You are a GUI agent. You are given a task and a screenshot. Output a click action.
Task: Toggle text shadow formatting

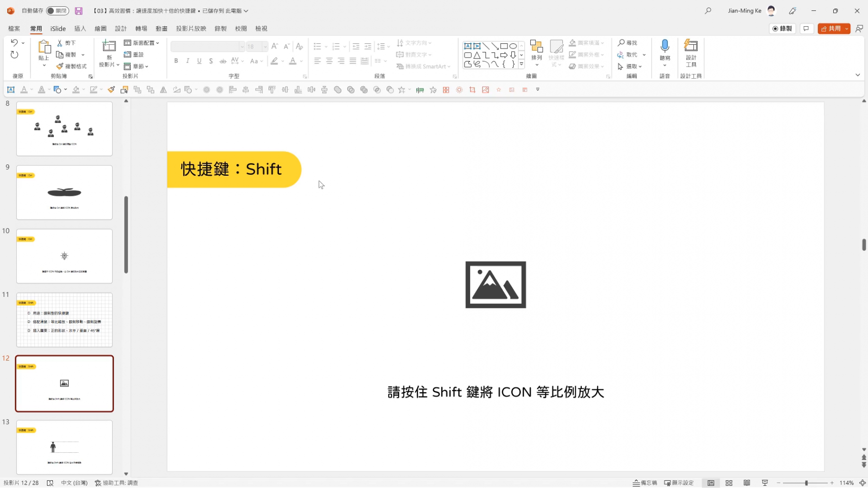coord(211,61)
